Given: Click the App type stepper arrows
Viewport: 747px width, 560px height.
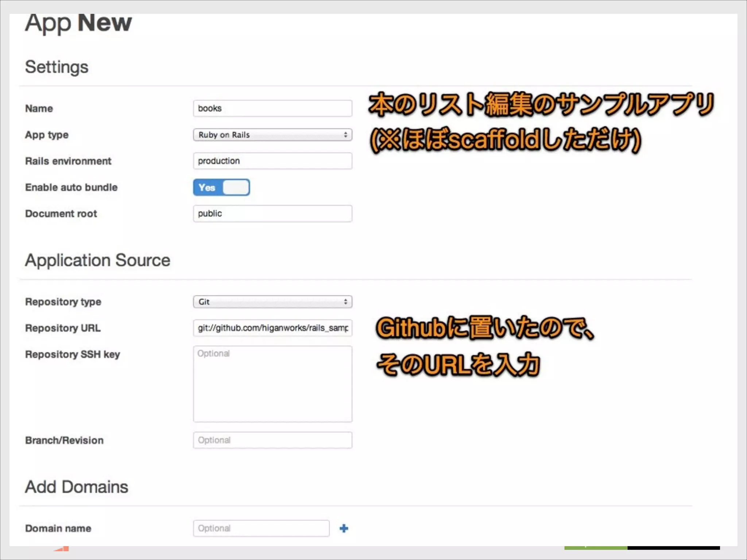Looking at the screenshot, I should pos(345,135).
